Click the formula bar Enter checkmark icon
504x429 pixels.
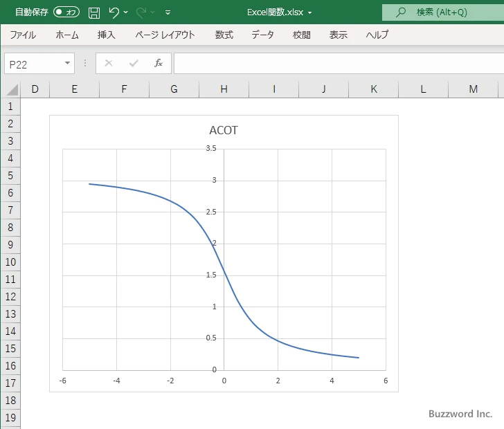(134, 64)
